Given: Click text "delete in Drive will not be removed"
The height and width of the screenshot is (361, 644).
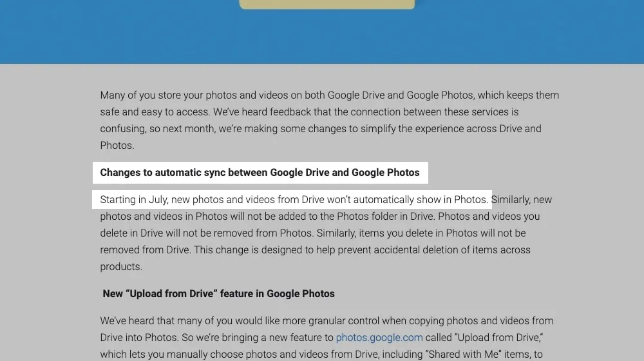Looking at the screenshot, I should click(176, 233).
